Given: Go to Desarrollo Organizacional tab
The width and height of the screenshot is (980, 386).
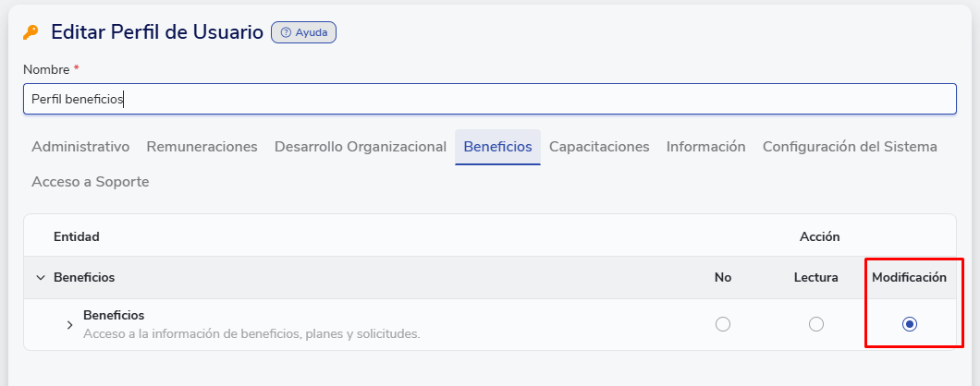Looking at the screenshot, I should (x=361, y=147).
